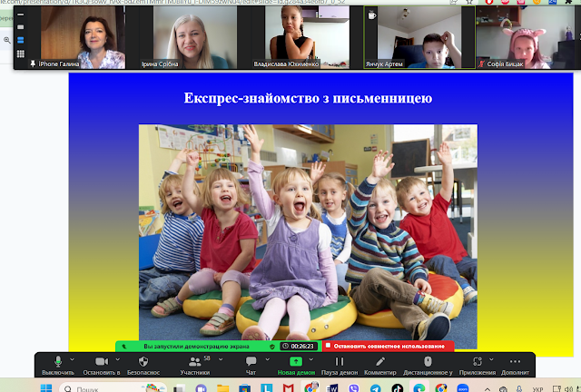Viewport: 581px width, 392px height.
Task: Open Microsoft Store from the taskbar
Action: [244, 388]
